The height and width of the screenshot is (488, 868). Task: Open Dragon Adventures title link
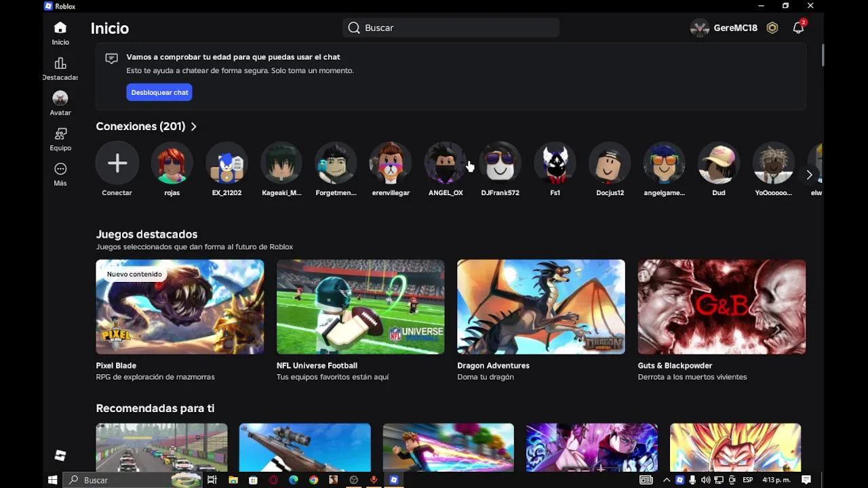point(493,365)
